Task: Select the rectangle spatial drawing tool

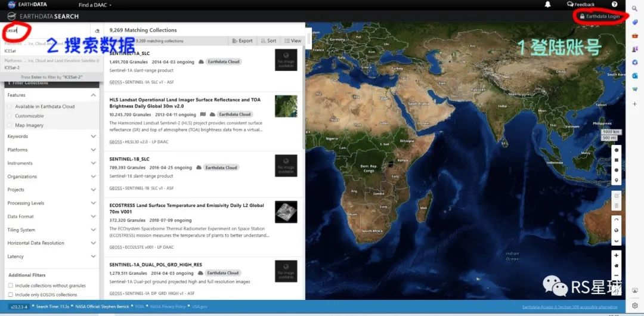Action: point(617,160)
